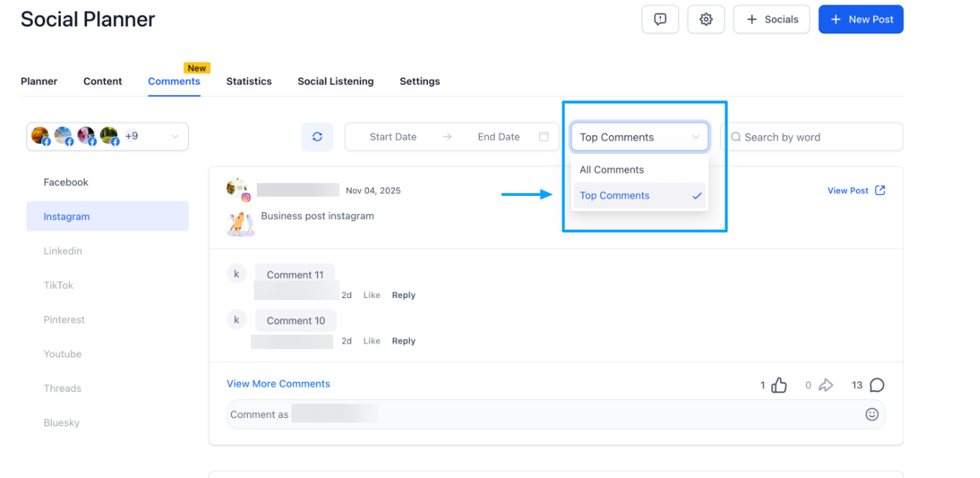The width and height of the screenshot is (980, 478).
Task: Select Facebook in the platform list
Action: coord(66,182)
